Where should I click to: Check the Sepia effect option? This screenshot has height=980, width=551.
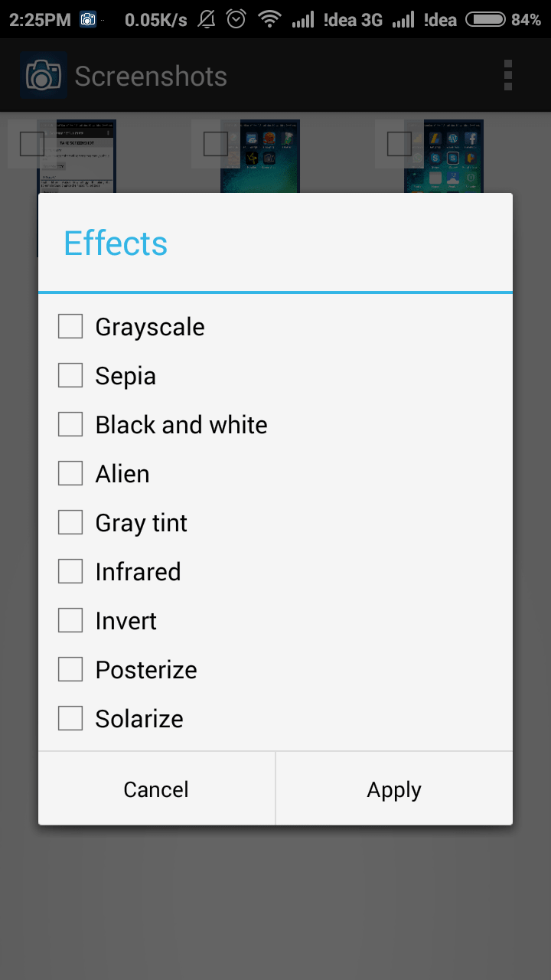70,376
